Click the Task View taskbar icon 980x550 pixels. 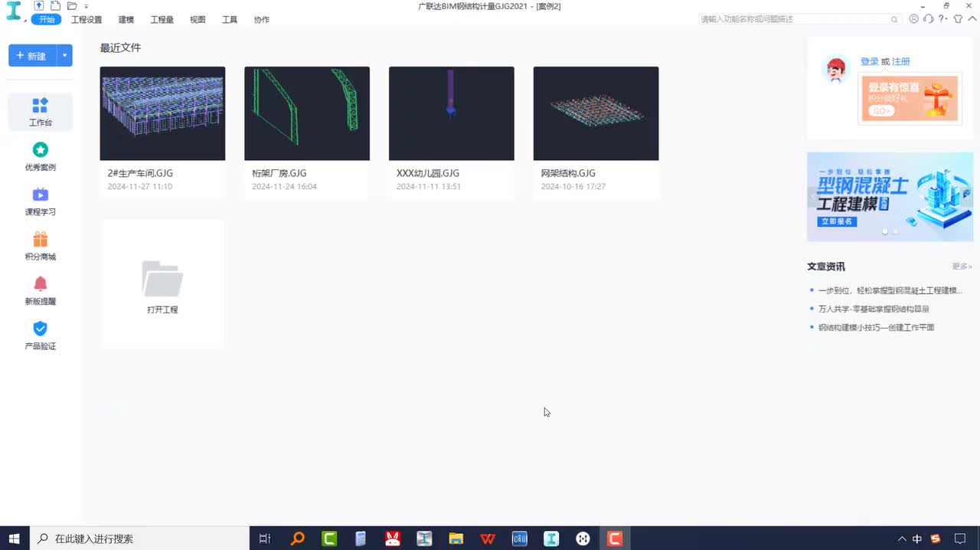264,539
